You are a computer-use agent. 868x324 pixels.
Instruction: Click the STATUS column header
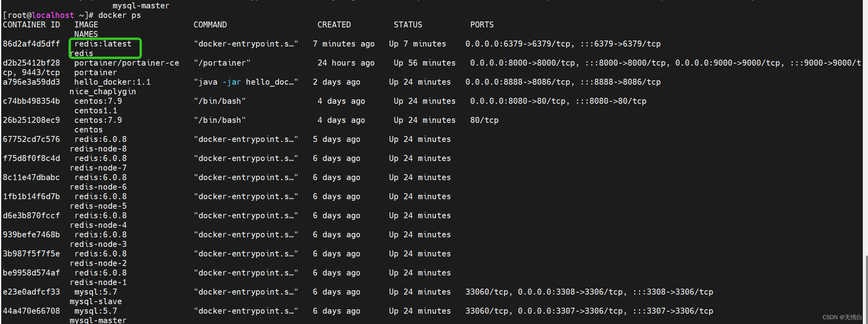(408, 25)
